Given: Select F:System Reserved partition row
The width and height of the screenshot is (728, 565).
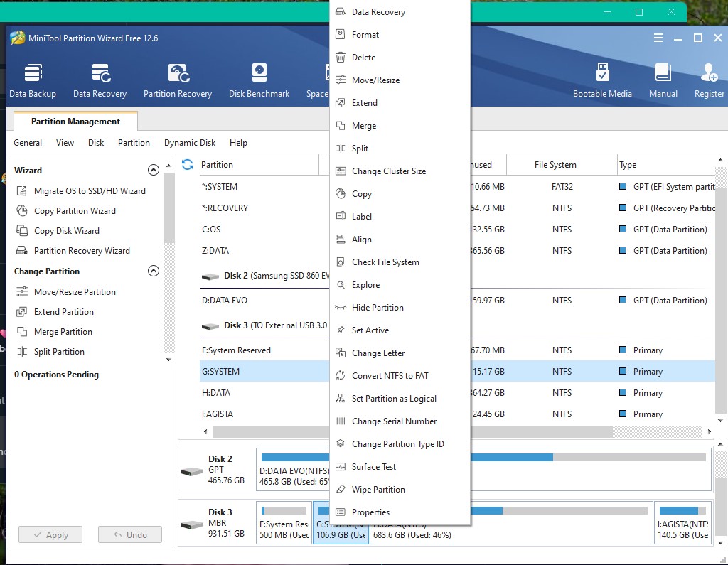Looking at the screenshot, I should pos(264,350).
